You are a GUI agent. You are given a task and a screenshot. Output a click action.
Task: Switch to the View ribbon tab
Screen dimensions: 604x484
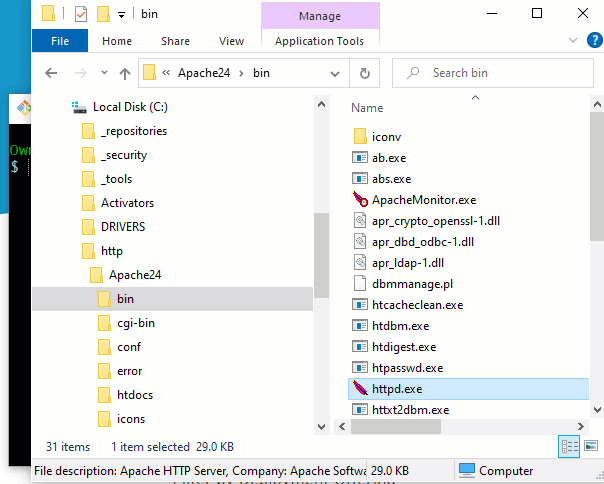point(231,41)
